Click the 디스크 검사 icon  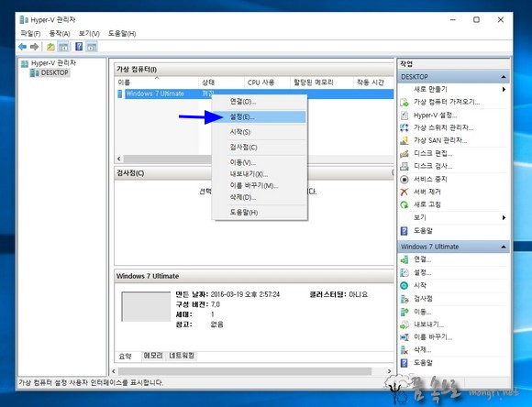pos(405,166)
